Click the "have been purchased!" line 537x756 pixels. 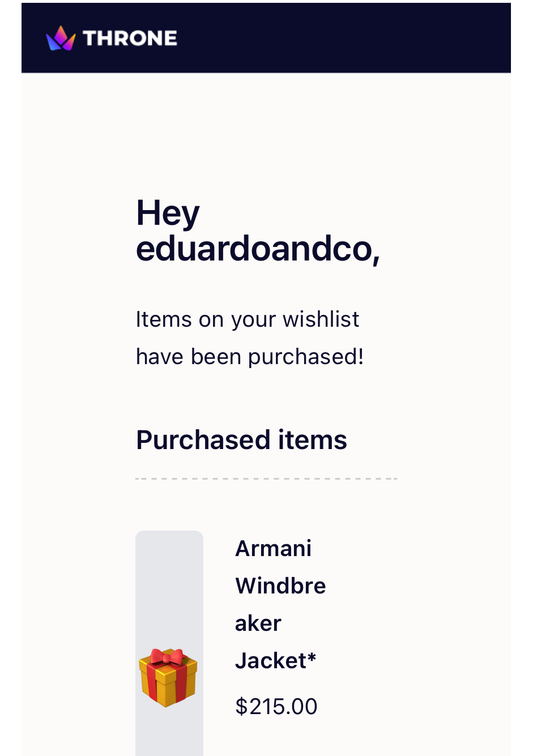pos(249,357)
